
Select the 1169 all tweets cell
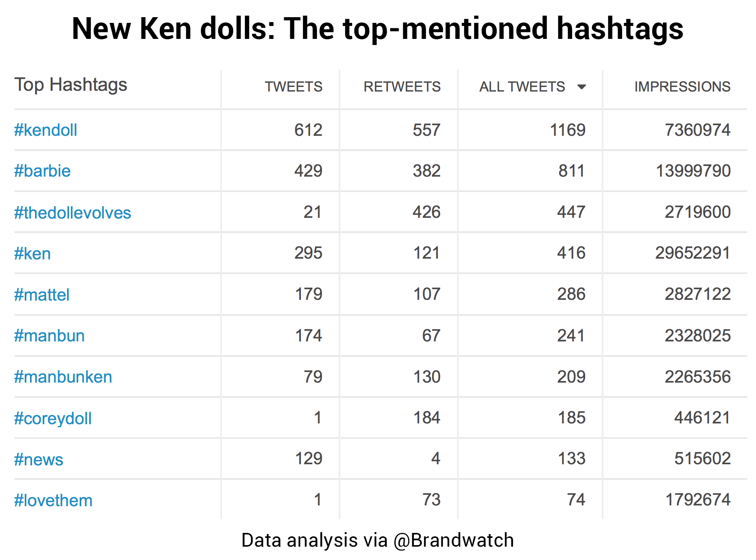coord(568,130)
